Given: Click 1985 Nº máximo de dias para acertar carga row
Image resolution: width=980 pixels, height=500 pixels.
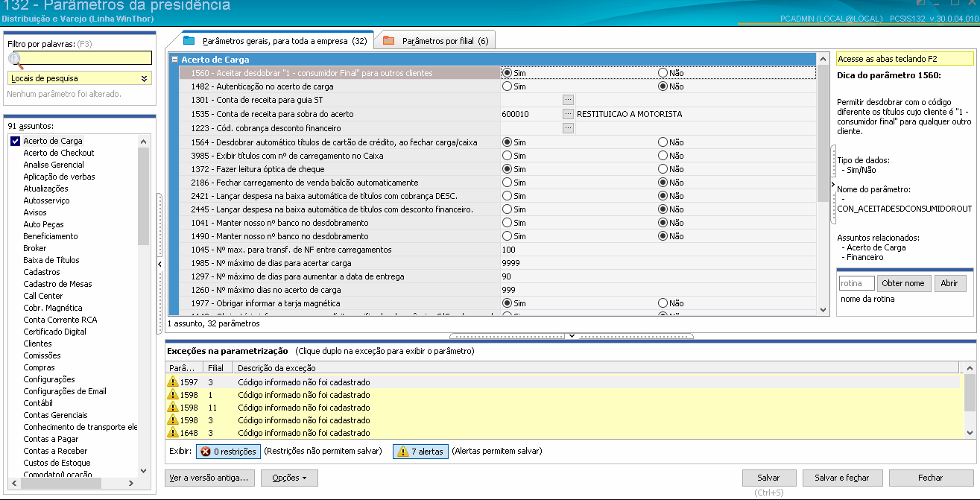Looking at the screenshot, I should (x=497, y=263).
